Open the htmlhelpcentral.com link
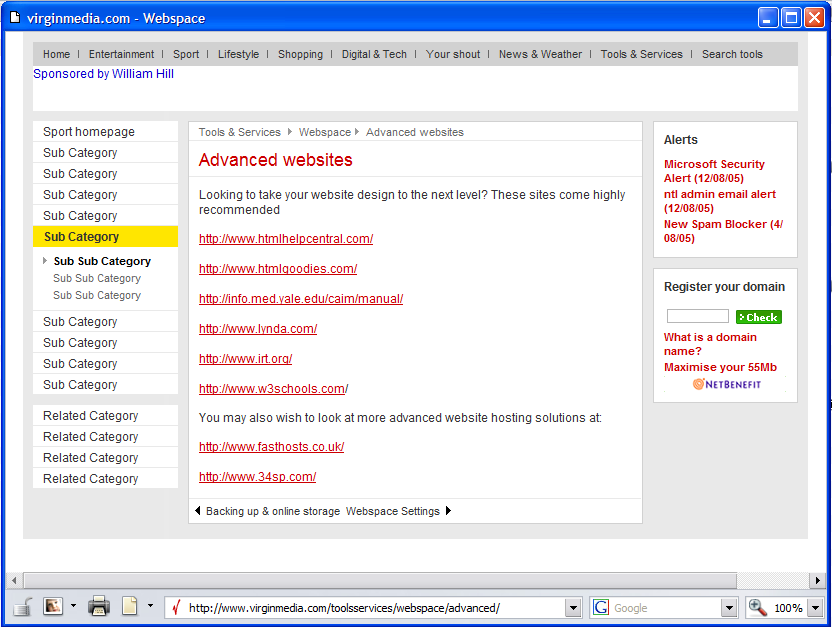The width and height of the screenshot is (832, 627). [286, 239]
